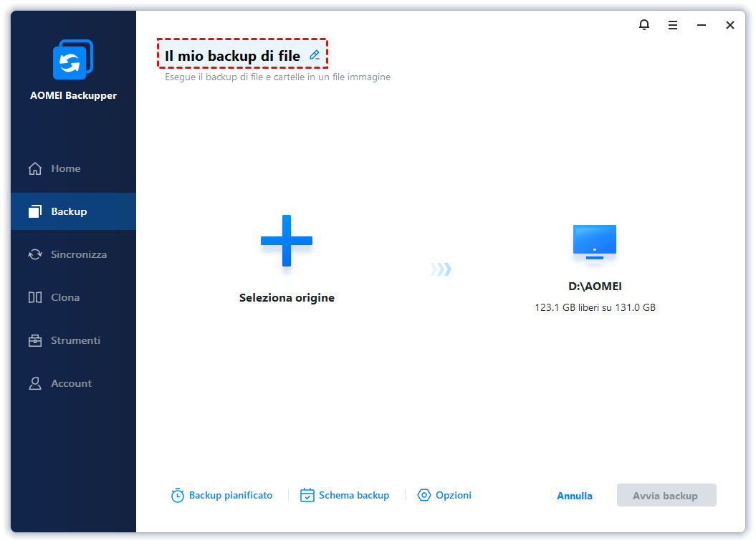This screenshot has width=756, height=543.
Task: Click the Annulla link
Action: pyautogui.click(x=574, y=496)
